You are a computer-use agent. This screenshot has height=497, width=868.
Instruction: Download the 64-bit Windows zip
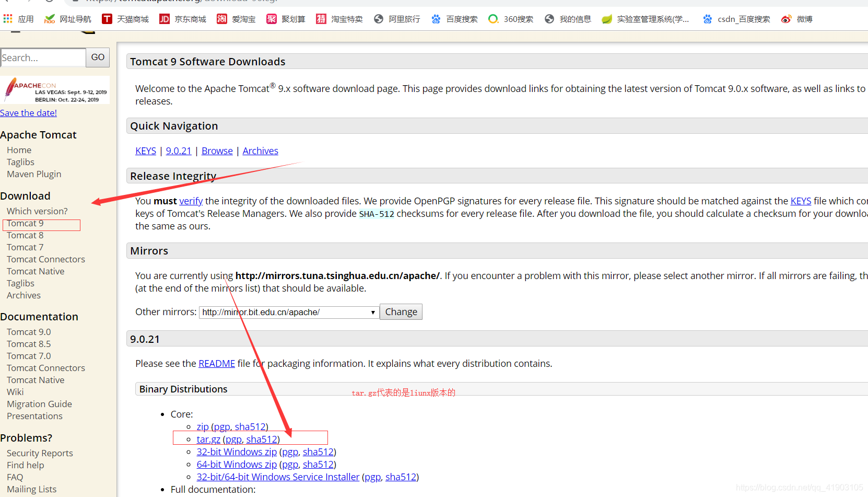point(237,465)
